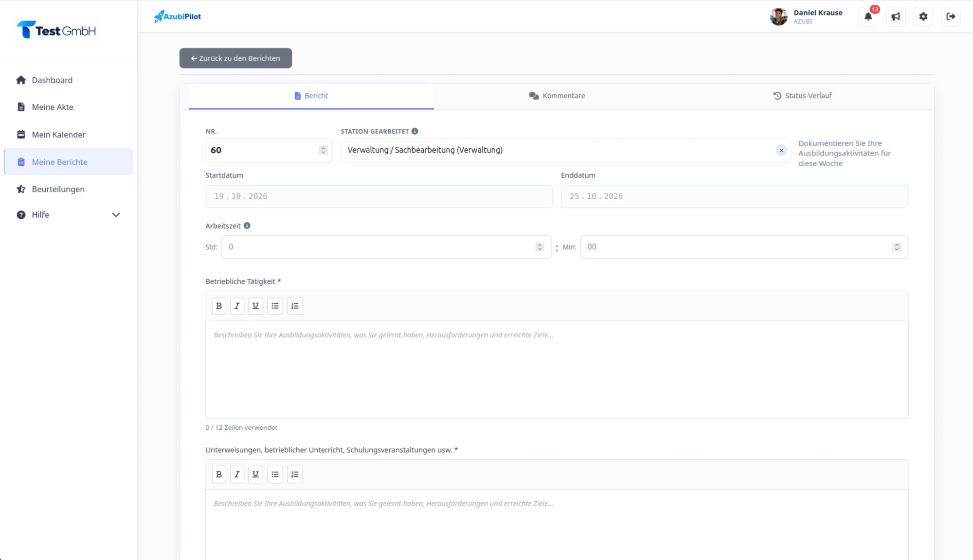Open the notifications bell icon
This screenshot has width=973, height=560.
pyautogui.click(x=868, y=17)
